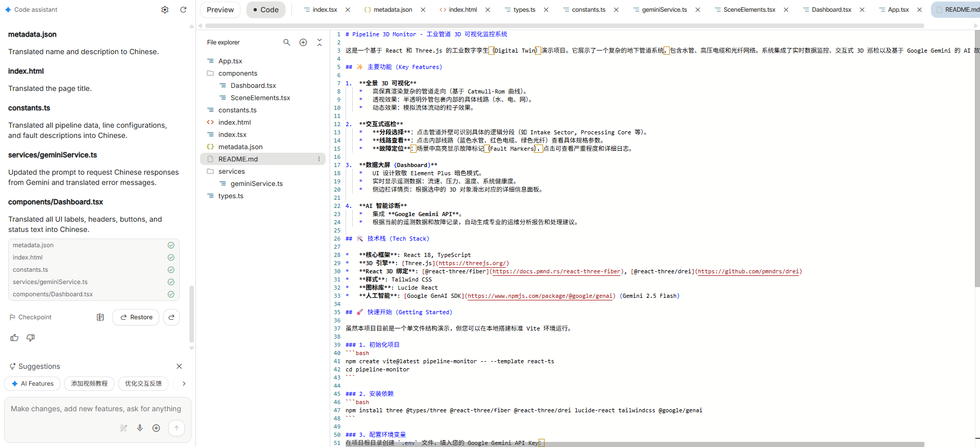
Task: Show more suggestions with the right chevron
Action: coord(184,384)
